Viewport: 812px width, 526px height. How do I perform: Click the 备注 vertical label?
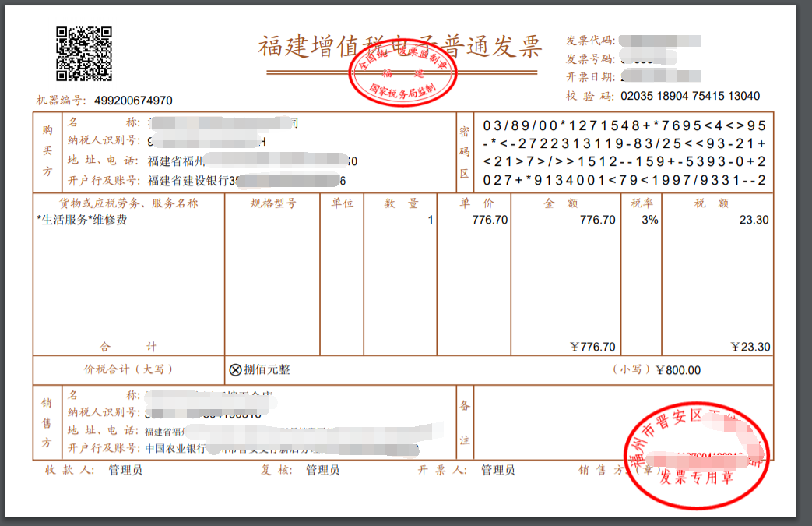[x=465, y=423]
